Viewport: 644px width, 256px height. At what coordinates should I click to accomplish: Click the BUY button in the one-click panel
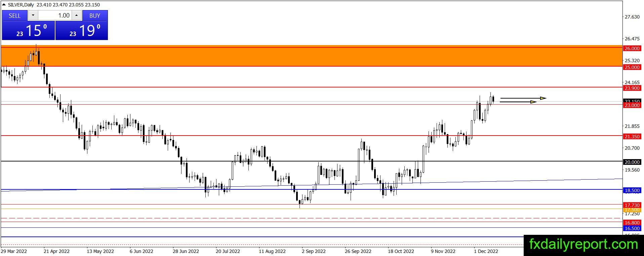point(95,15)
